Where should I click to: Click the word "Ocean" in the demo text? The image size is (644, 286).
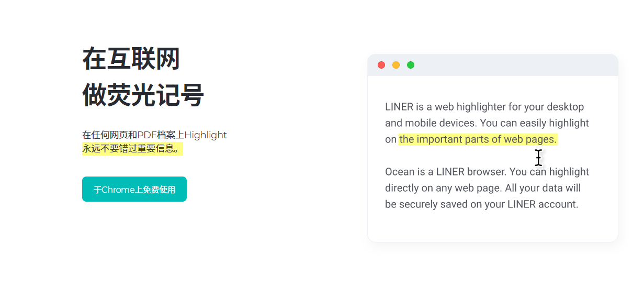tap(399, 172)
